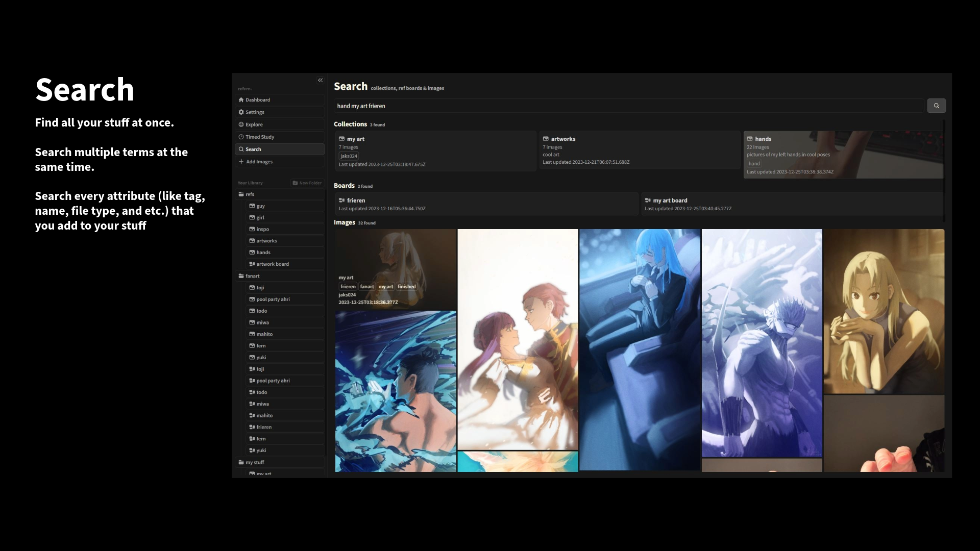
Task: Click the frieren tag on the image
Action: (348, 287)
